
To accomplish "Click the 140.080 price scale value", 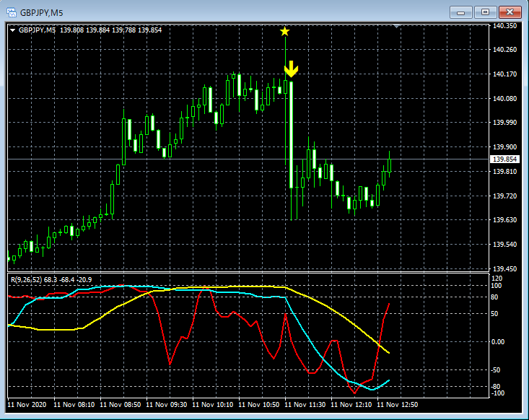I will (x=504, y=99).
